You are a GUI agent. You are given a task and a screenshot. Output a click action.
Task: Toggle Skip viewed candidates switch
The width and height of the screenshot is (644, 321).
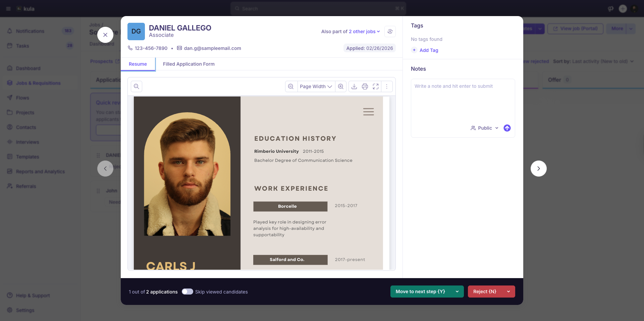click(x=187, y=292)
